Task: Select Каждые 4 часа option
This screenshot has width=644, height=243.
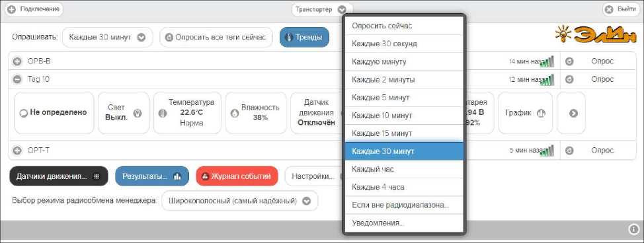Action: (x=404, y=187)
